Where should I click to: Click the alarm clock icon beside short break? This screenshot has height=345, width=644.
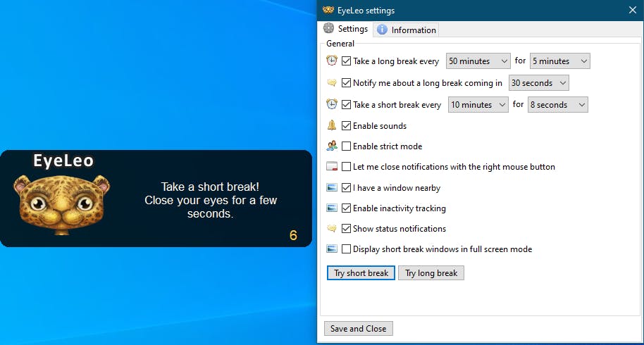click(332, 104)
